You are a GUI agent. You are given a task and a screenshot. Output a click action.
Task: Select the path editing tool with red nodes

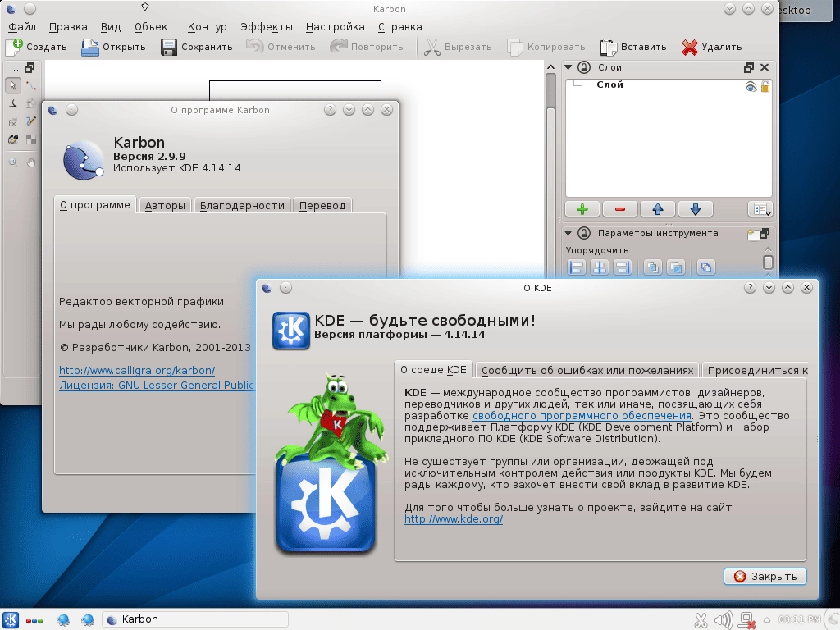(x=31, y=85)
